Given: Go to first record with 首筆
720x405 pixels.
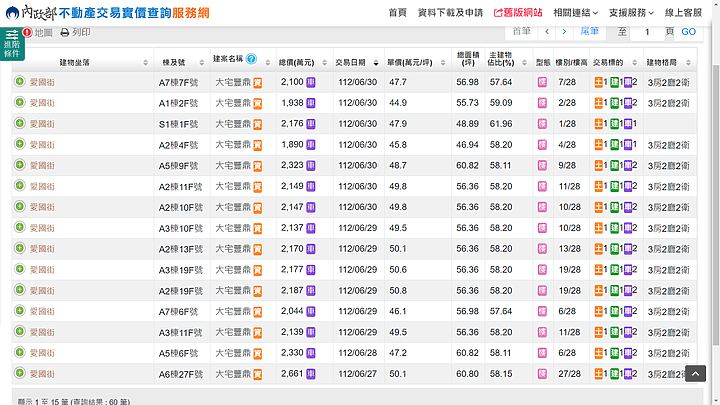Looking at the screenshot, I should click(x=521, y=31).
